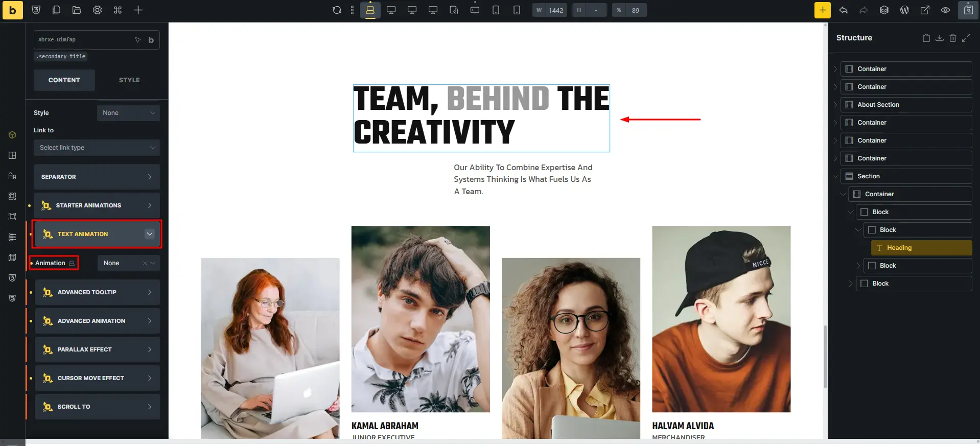Click the Animation label
The height and width of the screenshot is (446, 980).
(50, 263)
